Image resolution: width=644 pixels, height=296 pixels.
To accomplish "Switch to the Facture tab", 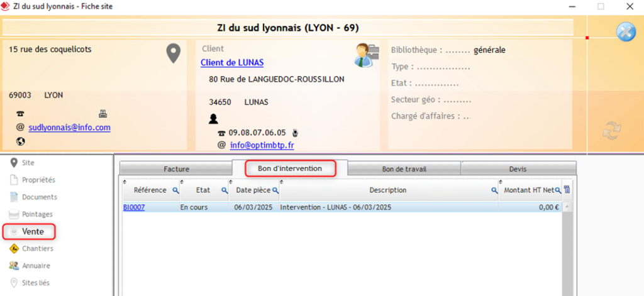I will (x=175, y=169).
